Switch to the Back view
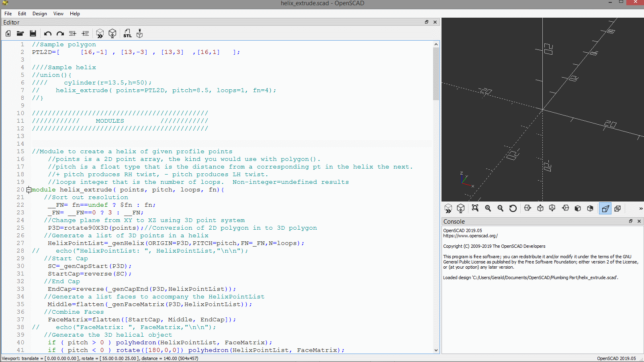This screenshot has height=362, width=644. point(590,208)
